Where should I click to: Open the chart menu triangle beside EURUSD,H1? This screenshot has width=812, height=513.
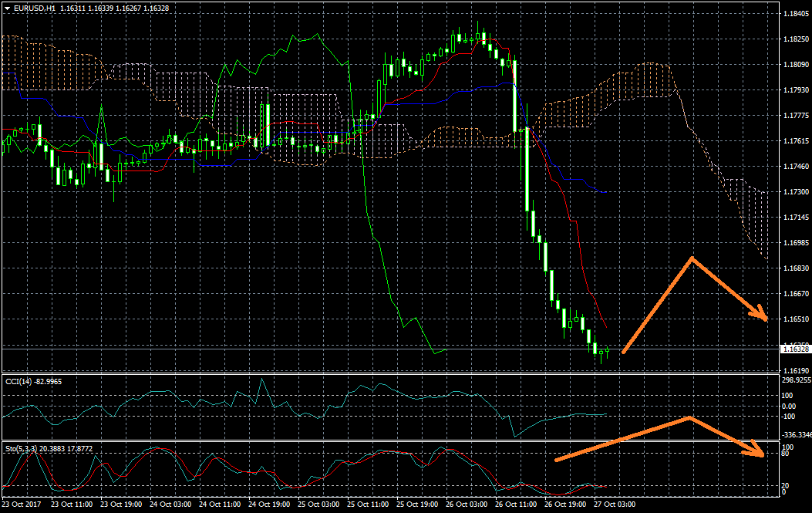tap(6, 8)
